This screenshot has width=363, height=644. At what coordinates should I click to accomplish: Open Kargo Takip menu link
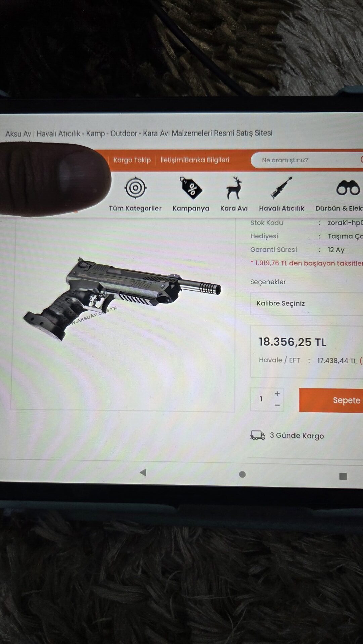tap(132, 160)
